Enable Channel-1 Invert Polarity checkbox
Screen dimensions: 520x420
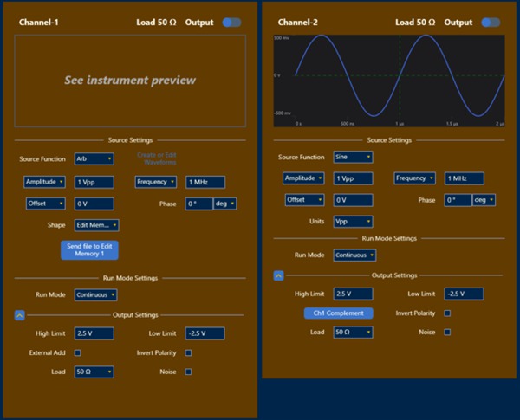[x=187, y=352]
